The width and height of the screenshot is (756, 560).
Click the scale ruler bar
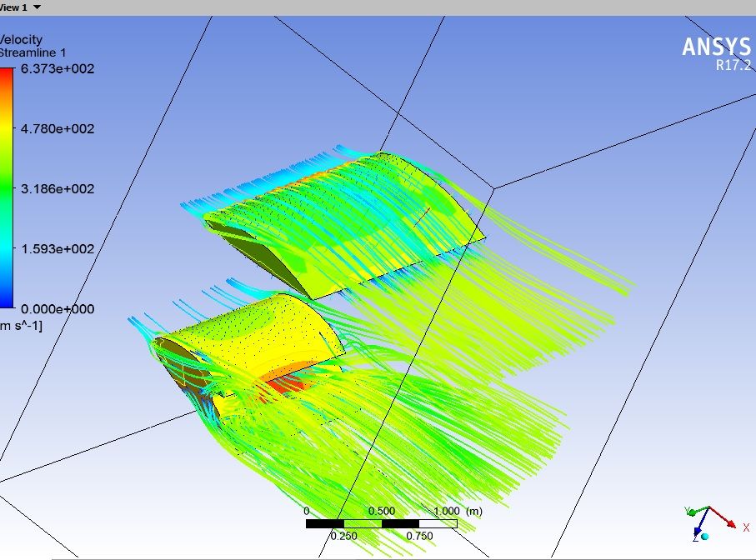[x=381, y=523]
